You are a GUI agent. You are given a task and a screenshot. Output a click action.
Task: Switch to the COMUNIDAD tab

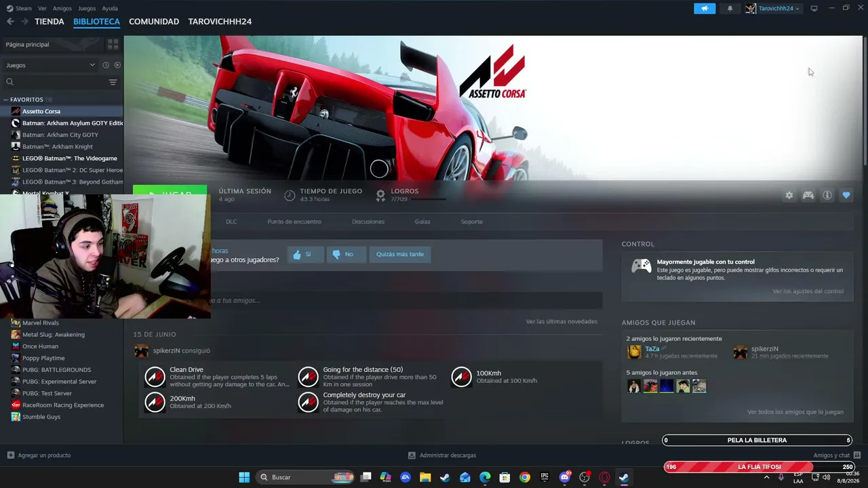[x=154, y=22]
